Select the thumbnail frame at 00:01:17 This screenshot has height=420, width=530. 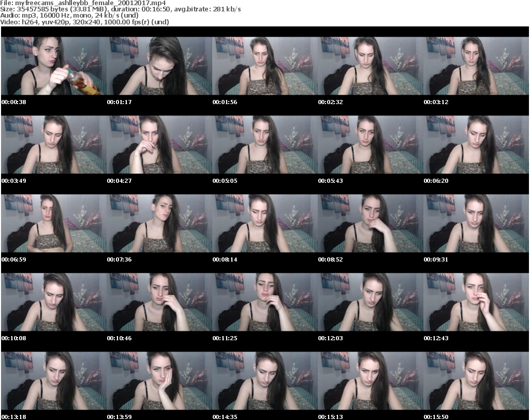159,66
